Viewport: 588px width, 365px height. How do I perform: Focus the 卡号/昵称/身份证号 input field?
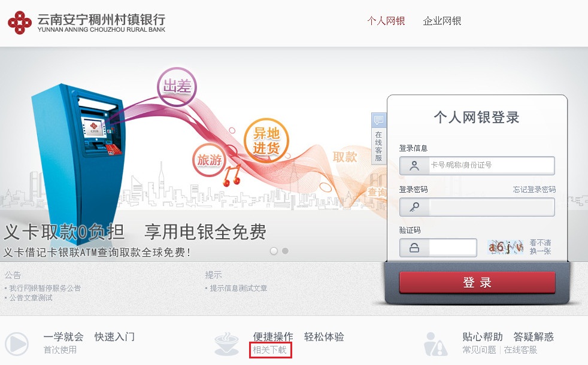[492, 165]
